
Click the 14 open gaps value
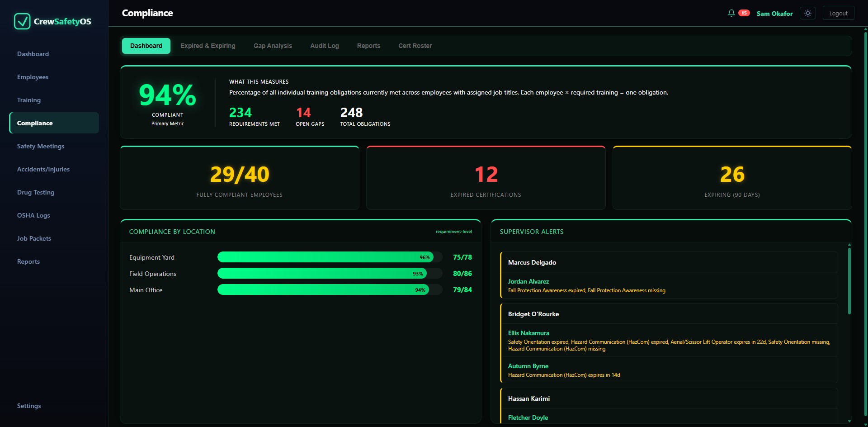pyautogui.click(x=303, y=112)
